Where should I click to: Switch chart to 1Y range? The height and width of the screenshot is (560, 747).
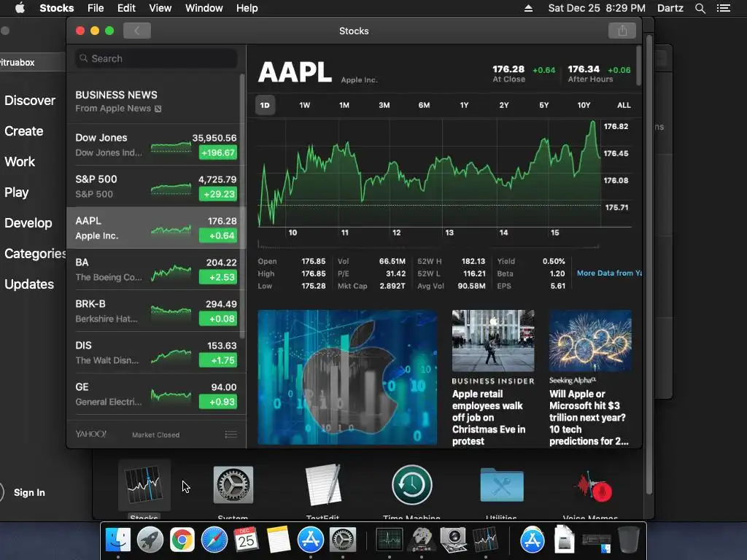click(464, 105)
